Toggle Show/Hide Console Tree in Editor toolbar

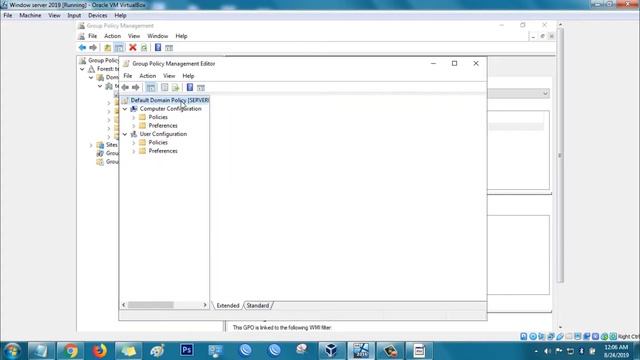(x=151, y=88)
